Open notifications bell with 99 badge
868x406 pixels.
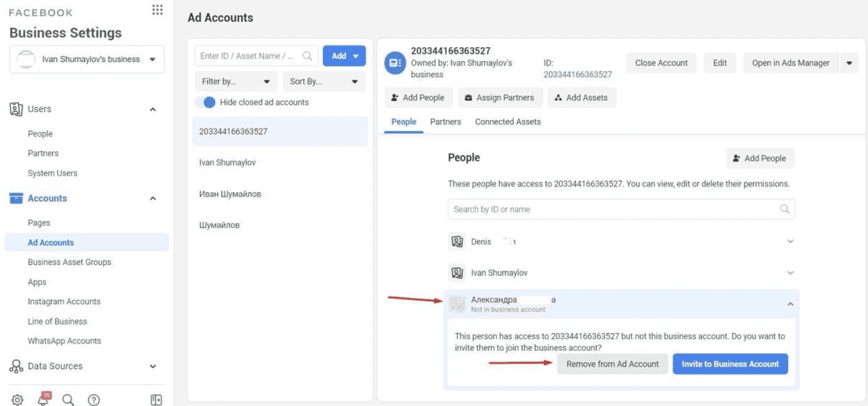(44, 399)
